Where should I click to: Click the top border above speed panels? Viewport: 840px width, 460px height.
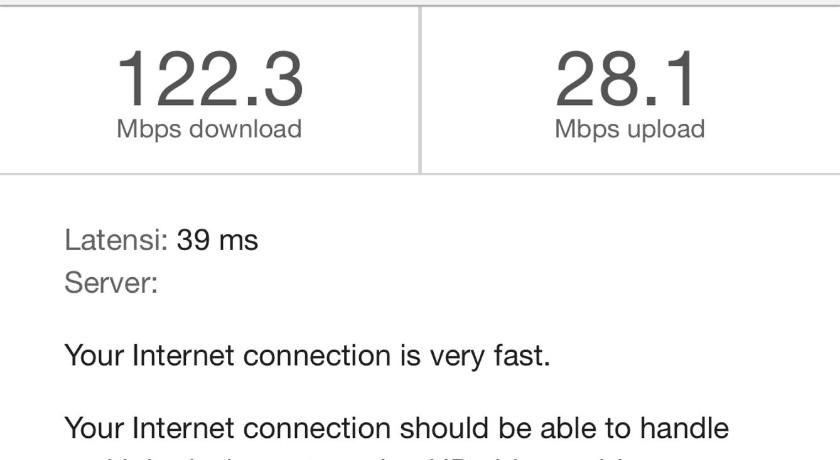[x=420, y=6]
